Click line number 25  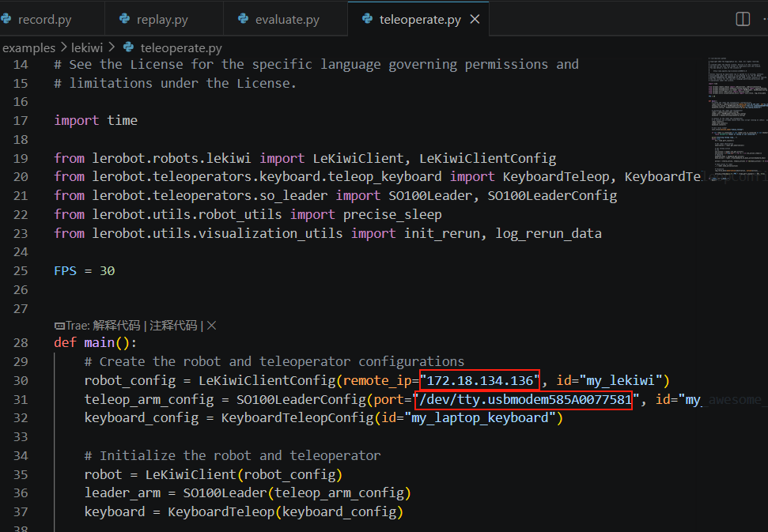coord(21,270)
